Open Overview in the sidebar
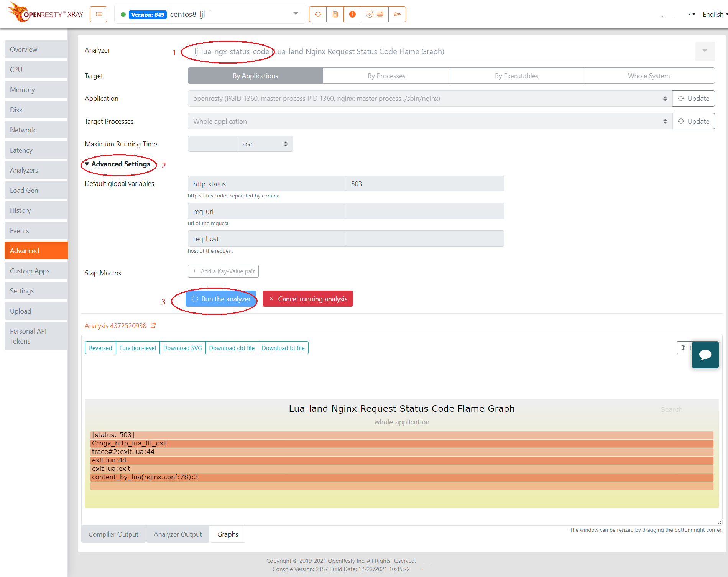This screenshot has height=577, width=728. (x=36, y=49)
